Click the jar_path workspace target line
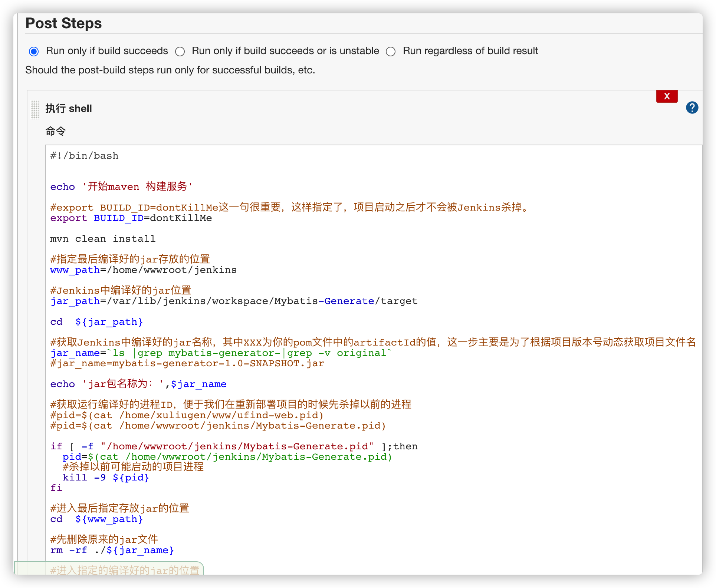 point(234,301)
